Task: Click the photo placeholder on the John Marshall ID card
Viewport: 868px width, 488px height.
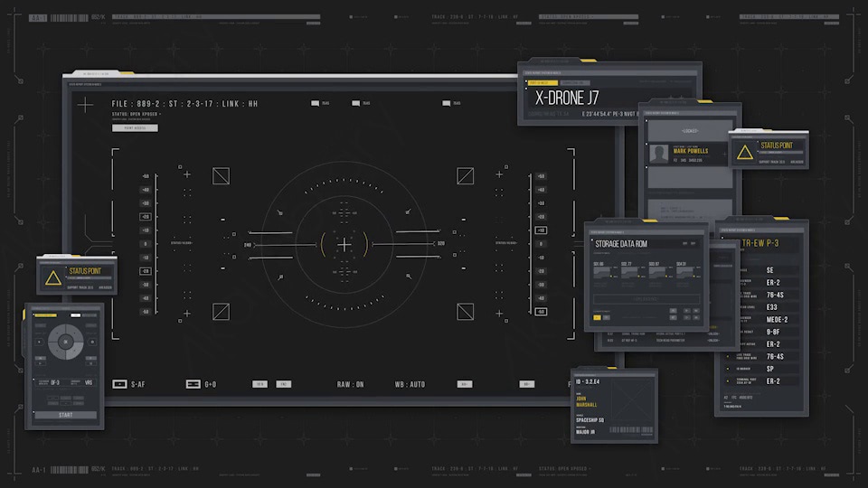Action: coord(631,401)
